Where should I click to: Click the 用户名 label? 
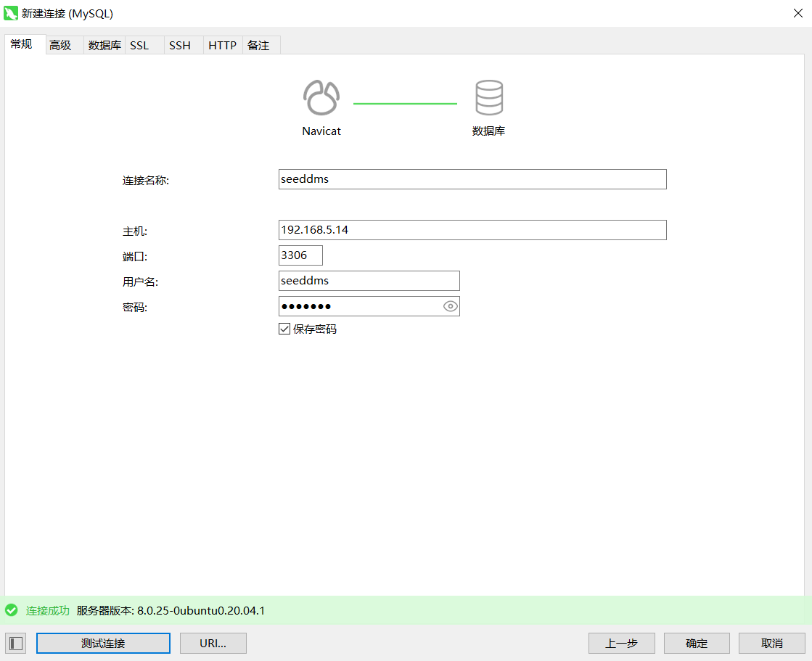[x=140, y=282]
